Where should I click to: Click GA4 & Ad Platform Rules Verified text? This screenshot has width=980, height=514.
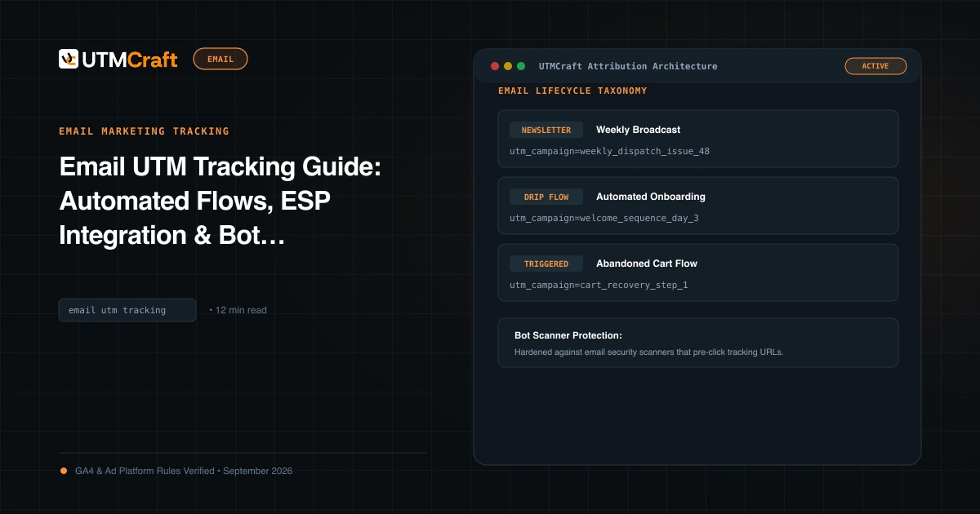(x=145, y=471)
